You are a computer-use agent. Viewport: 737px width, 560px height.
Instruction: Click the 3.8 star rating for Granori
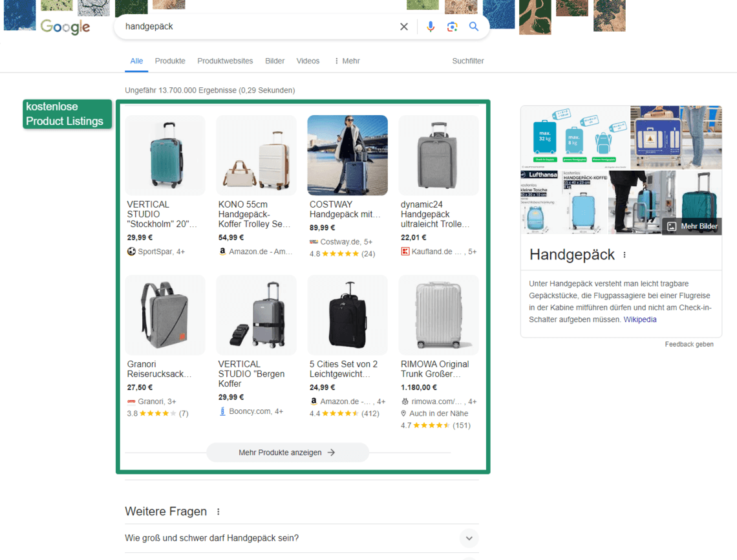tap(158, 414)
